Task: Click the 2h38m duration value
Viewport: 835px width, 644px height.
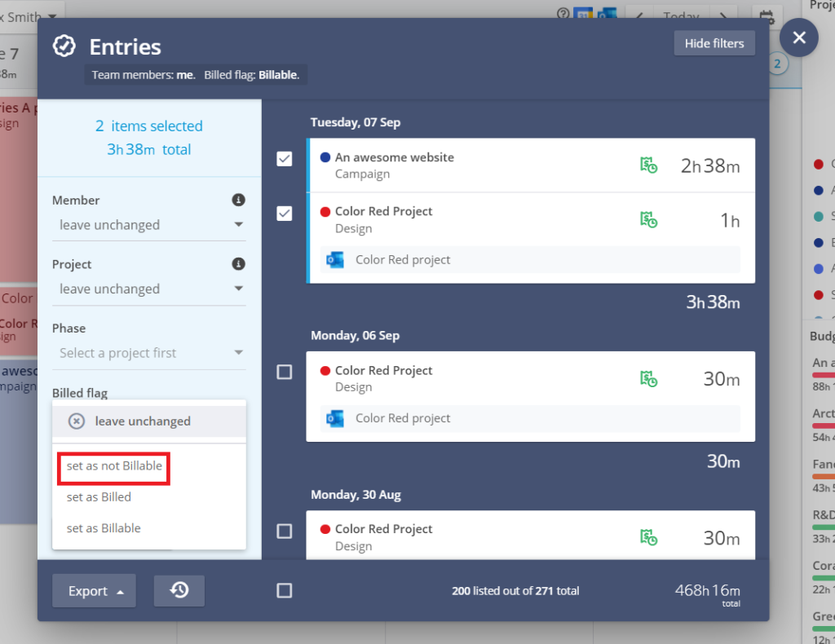Action: tap(710, 166)
